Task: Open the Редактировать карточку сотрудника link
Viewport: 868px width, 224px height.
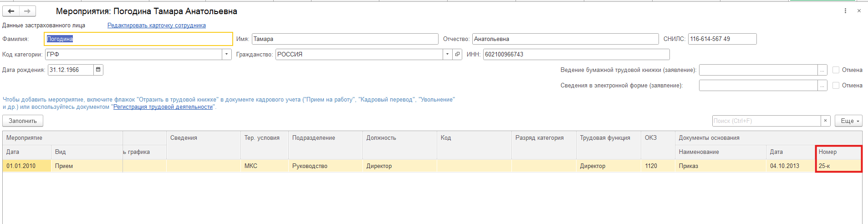Action: [157, 25]
